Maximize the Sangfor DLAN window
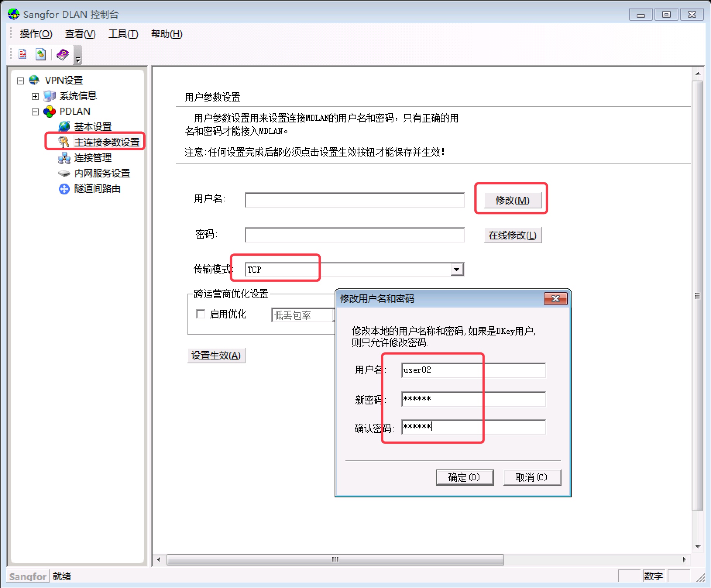 click(666, 15)
